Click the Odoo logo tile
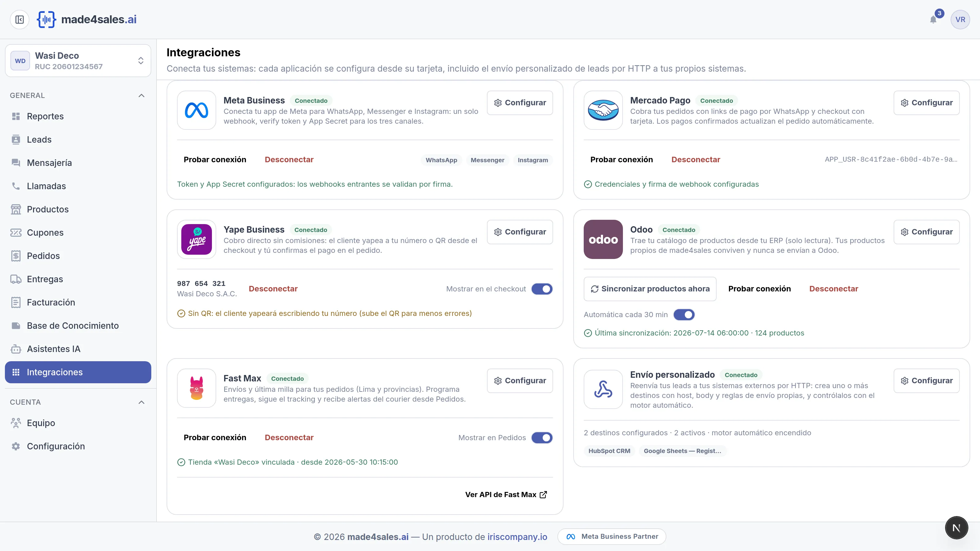The width and height of the screenshot is (980, 551). point(603,240)
